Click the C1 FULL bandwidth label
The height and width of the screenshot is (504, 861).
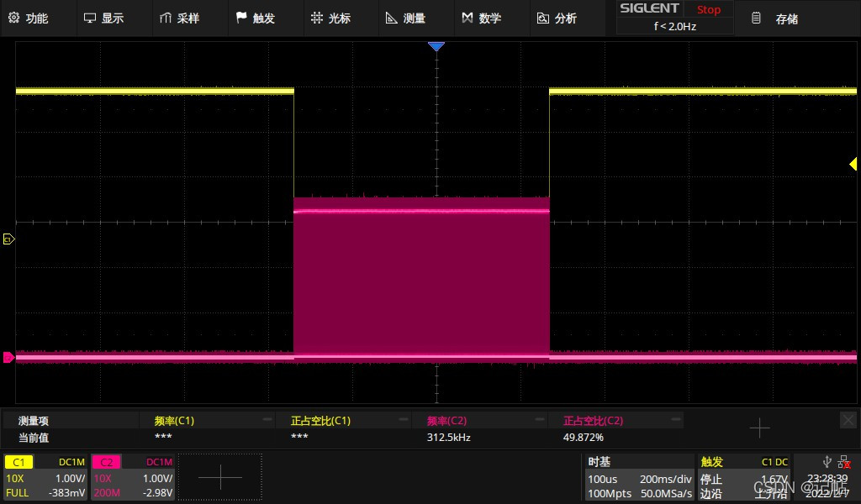(17, 492)
